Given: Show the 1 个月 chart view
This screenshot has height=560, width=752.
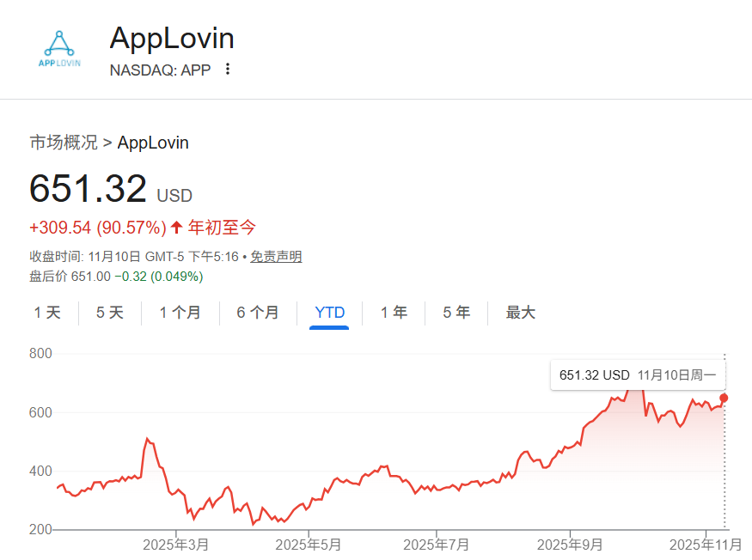Looking at the screenshot, I should pyautogui.click(x=180, y=313).
